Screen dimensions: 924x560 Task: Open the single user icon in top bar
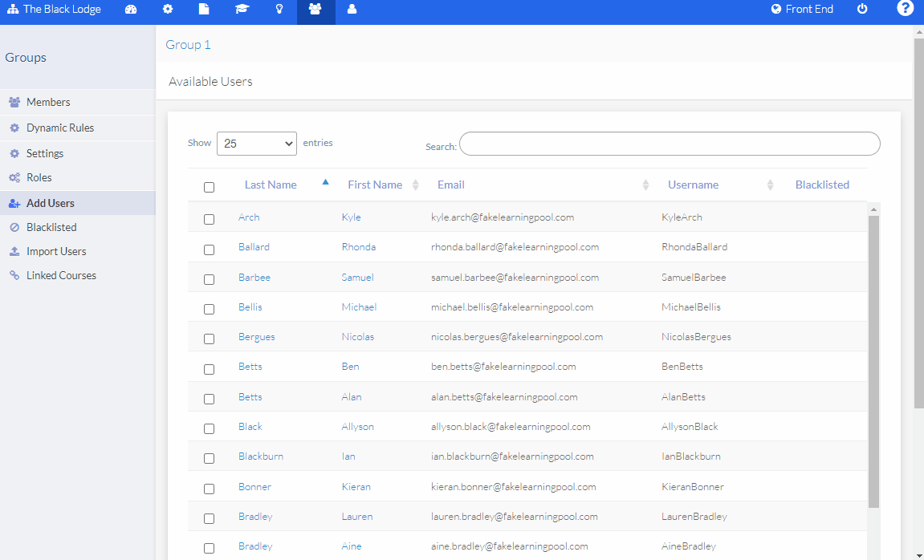point(352,10)
